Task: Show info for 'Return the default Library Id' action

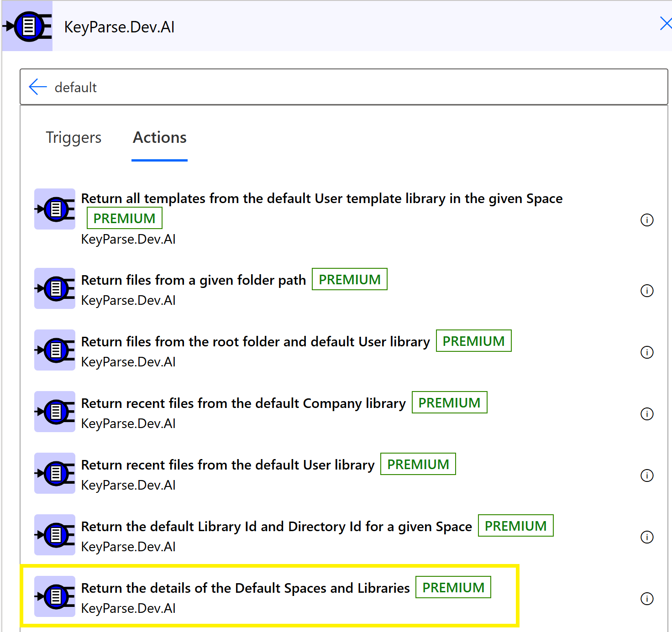Action: tap(647, 537)
